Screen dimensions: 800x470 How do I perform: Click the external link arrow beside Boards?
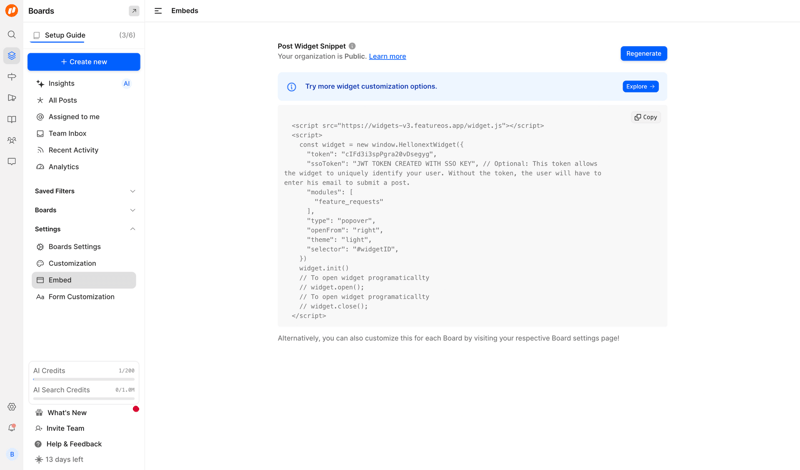134,11
